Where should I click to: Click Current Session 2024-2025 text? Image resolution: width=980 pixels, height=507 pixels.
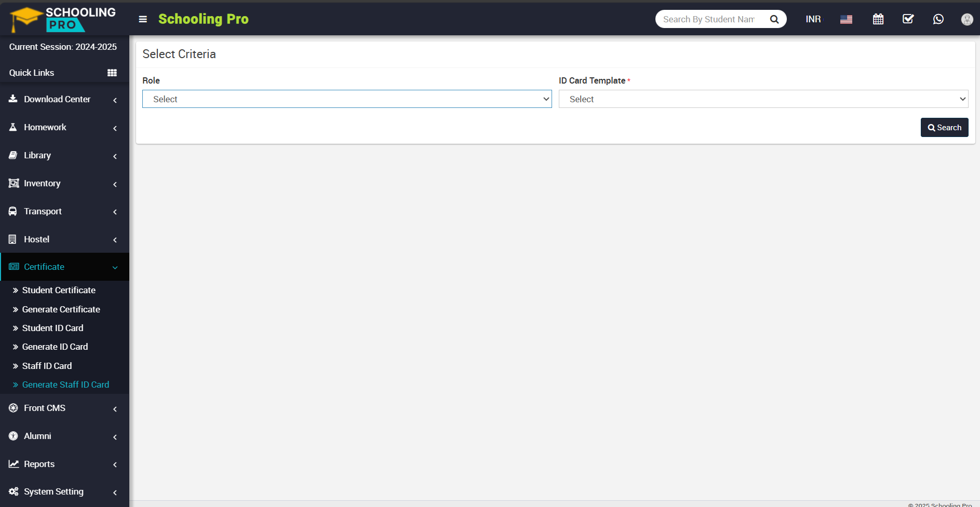click(x=63, y=47)
